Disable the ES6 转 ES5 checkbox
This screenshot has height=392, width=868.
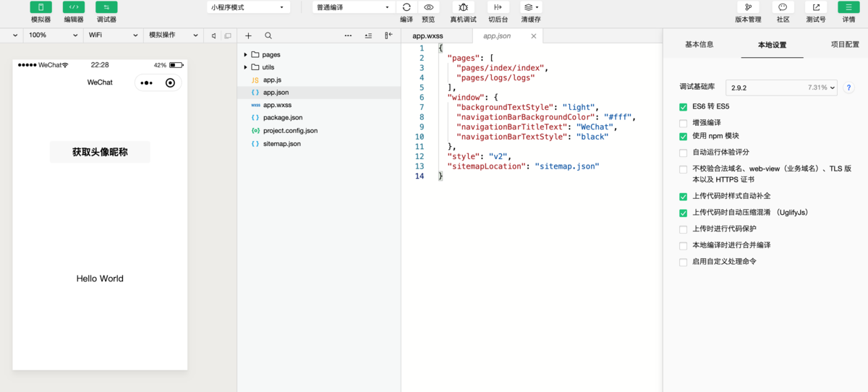point(683,107)
